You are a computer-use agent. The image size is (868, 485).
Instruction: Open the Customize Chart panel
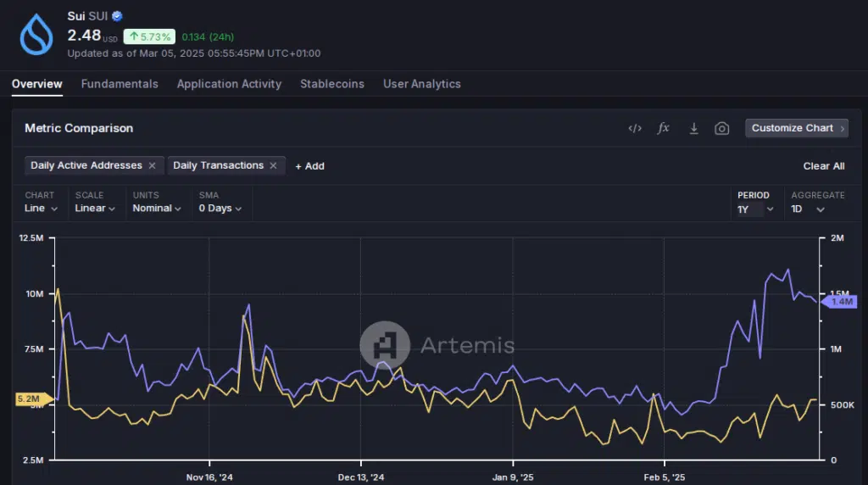click(797, 128)
